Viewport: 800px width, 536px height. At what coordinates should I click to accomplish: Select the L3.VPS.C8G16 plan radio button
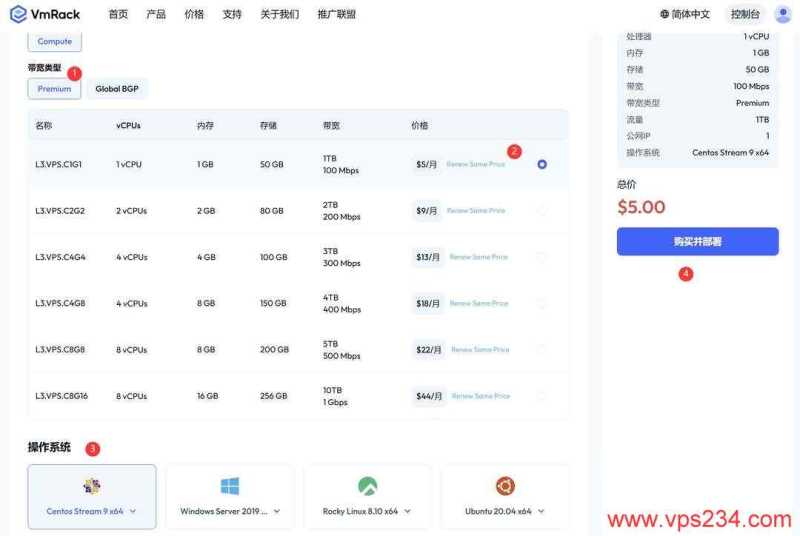542,396
